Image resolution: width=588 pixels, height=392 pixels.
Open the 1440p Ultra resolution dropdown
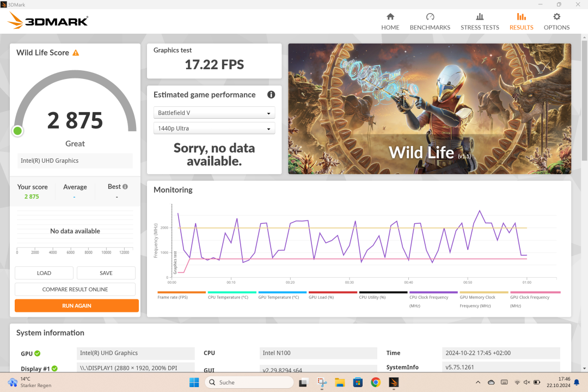click(x=214, y=128)
